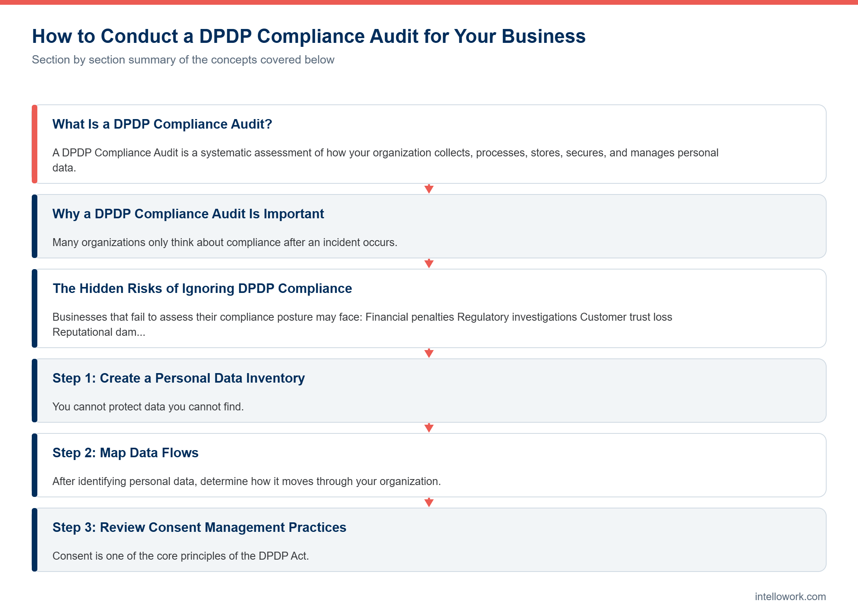Screen dimensions: 858x616
Task: Open the 'What Is a DPDP Compliance Audit?' heading
Action: click(x=162, y=124)
